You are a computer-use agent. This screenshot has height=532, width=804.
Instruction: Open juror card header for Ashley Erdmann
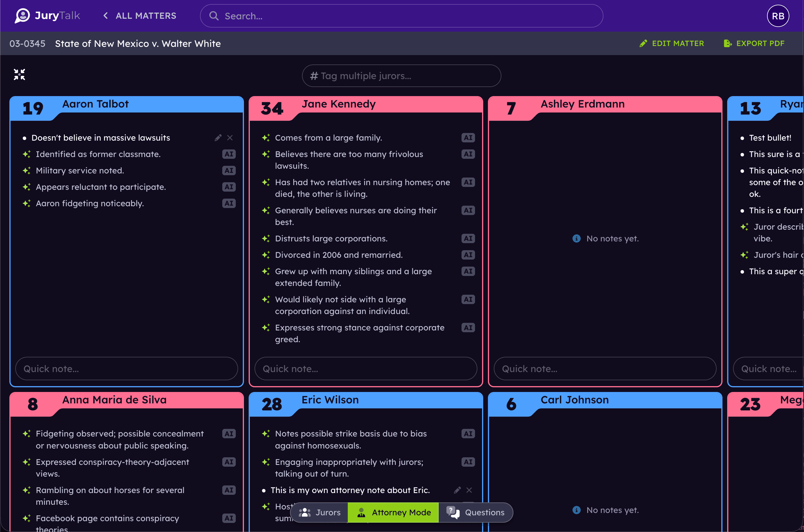point(605,105)
